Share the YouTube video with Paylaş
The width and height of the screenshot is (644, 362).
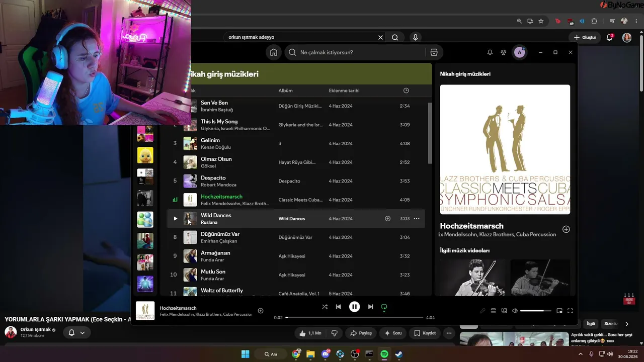tap(361, 333)
